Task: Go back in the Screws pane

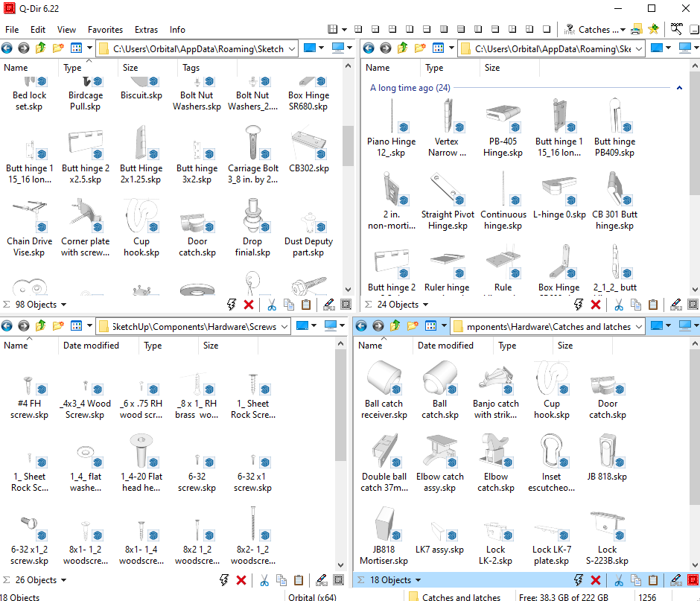Action: [x=7, y=326]
